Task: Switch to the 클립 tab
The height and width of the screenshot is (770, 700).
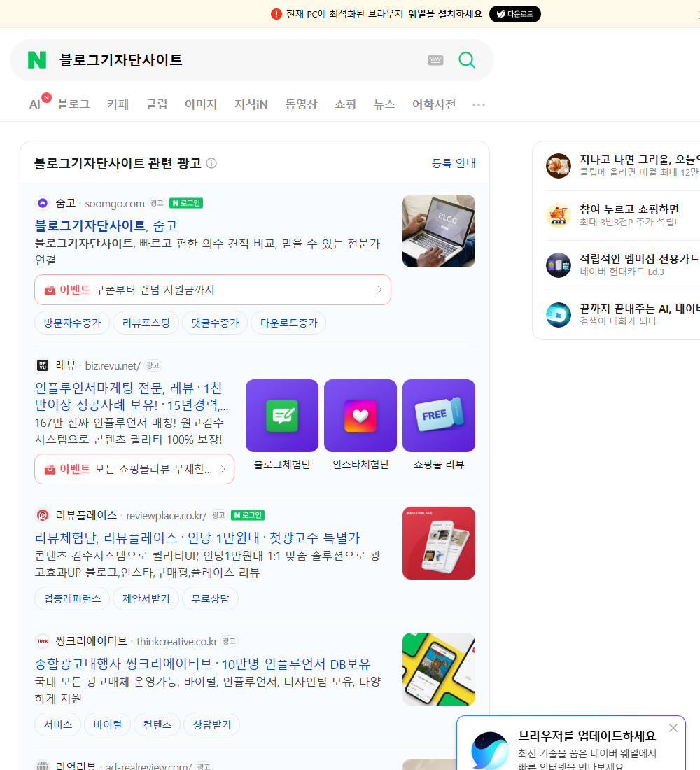Action: pos(157,104)
